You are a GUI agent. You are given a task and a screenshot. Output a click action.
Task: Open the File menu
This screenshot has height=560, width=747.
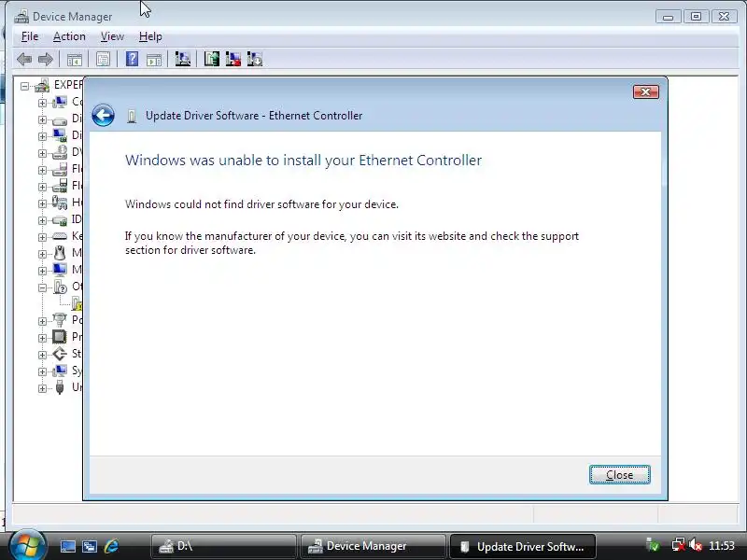click(30, 36)
